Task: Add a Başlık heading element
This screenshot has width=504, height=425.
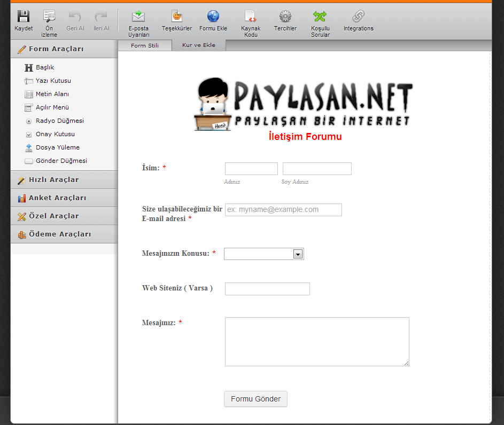Action: [x=39, y=67]
